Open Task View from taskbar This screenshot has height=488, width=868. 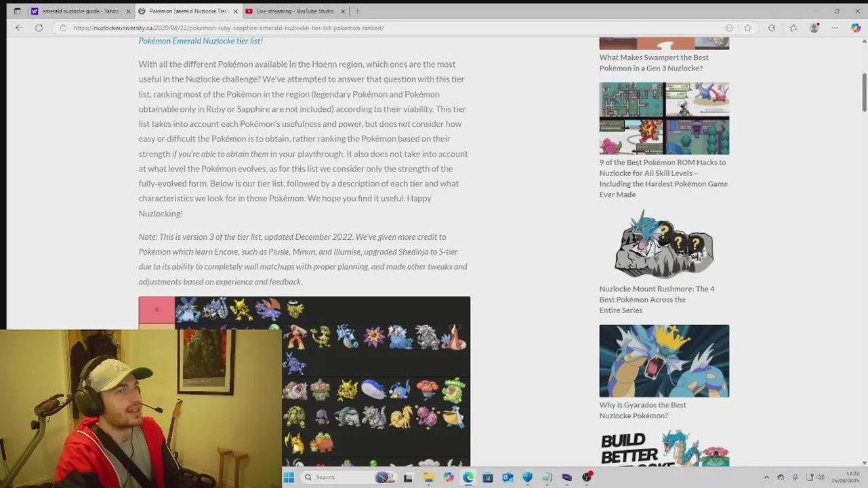[408, 477]
